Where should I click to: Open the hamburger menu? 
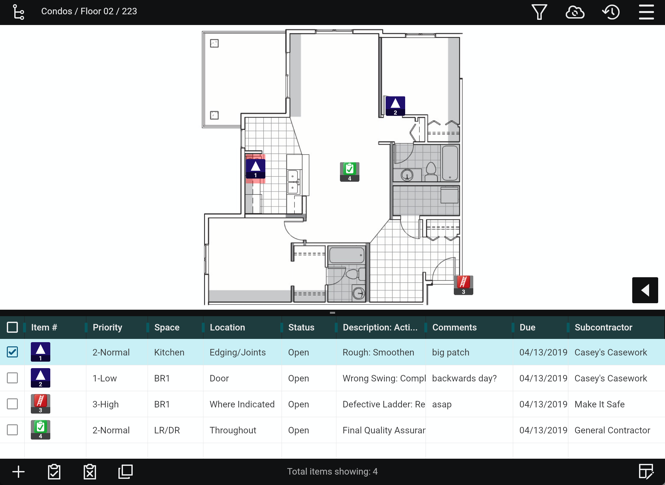pos(646,12)
